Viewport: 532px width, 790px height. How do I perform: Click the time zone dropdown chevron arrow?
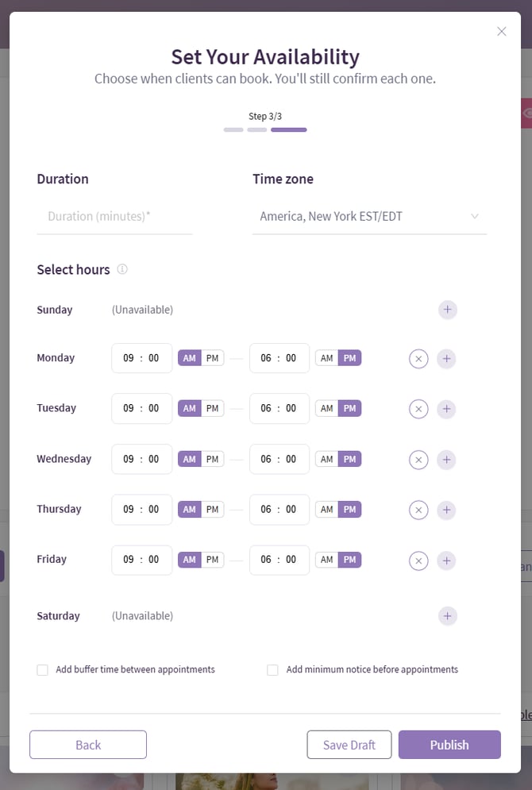[475, 216]
